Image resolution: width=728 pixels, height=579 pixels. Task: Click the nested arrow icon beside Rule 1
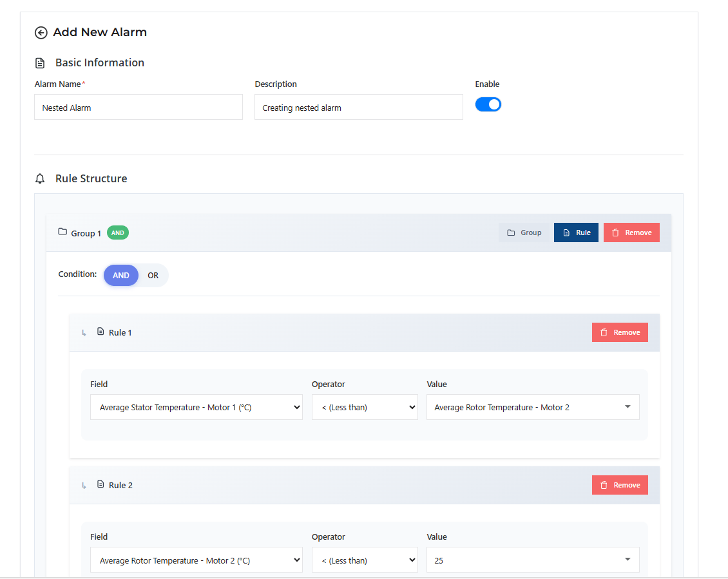84,333
